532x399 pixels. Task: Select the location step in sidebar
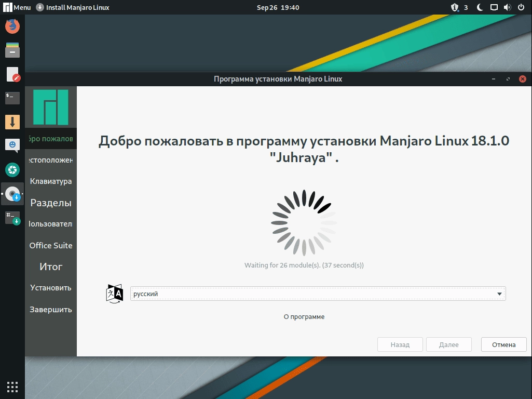[x=51, y=160]
